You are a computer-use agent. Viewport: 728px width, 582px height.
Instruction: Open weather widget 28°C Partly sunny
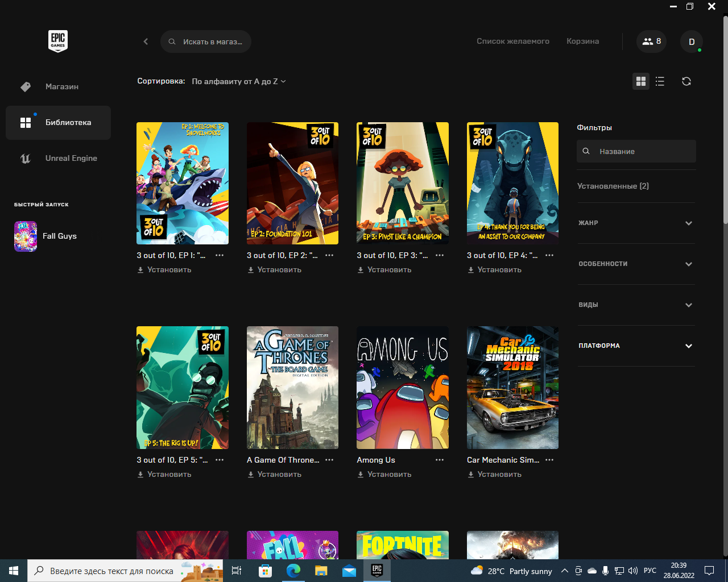click(x=511, y=571)
